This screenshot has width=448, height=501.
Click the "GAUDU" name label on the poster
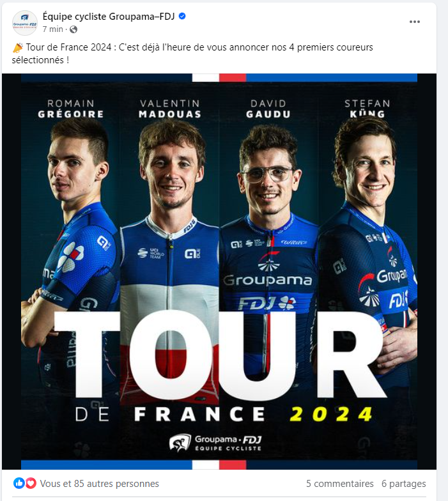tap(268, 114)
